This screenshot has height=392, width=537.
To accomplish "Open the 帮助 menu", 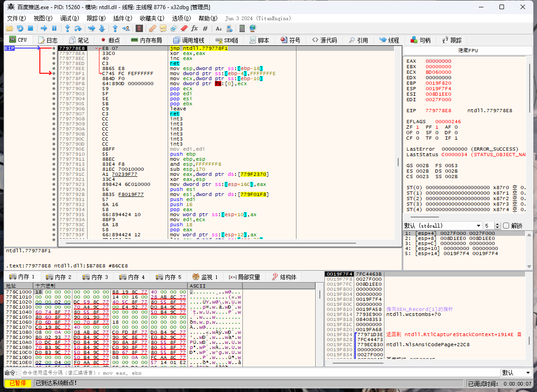I will pos(208,18).
